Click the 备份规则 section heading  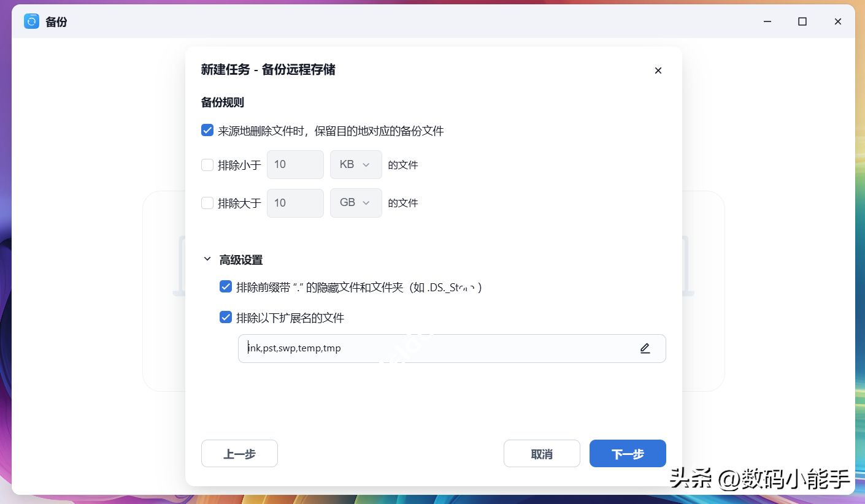click(x=223, y=102)
